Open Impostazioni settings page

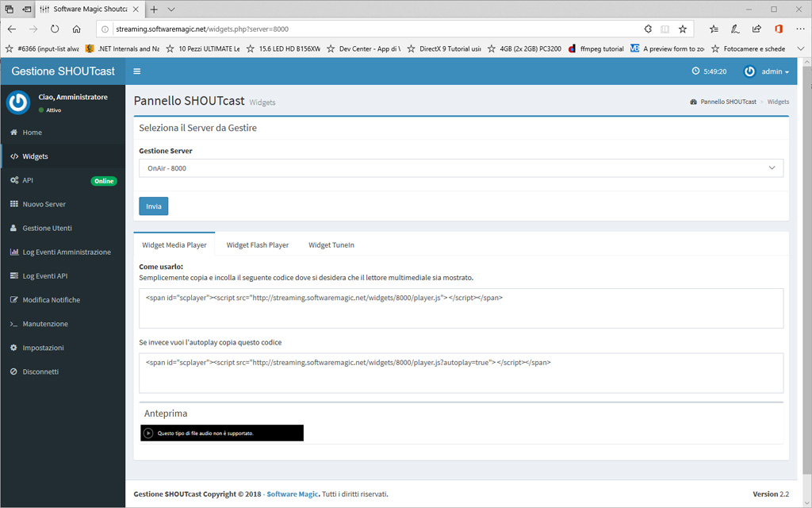pyautogui.click(x=63, y=348)
